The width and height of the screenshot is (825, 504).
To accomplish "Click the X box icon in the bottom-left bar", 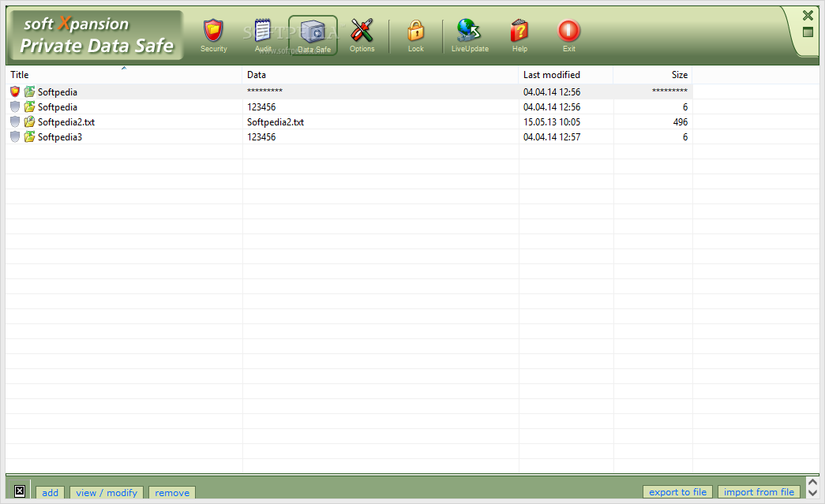I will 20,491.
